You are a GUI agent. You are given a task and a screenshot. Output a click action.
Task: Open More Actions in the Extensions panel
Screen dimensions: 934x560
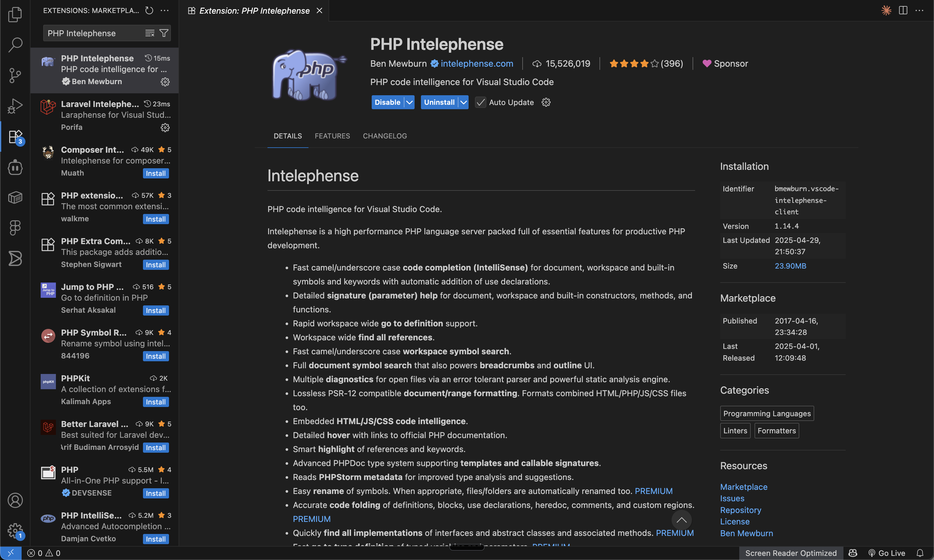tap(165, 10)
